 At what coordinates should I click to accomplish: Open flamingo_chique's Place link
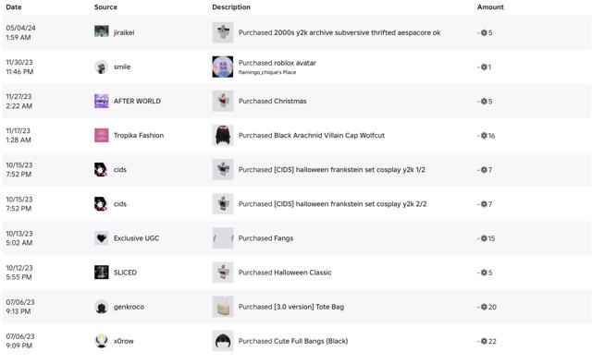[267, 72]
